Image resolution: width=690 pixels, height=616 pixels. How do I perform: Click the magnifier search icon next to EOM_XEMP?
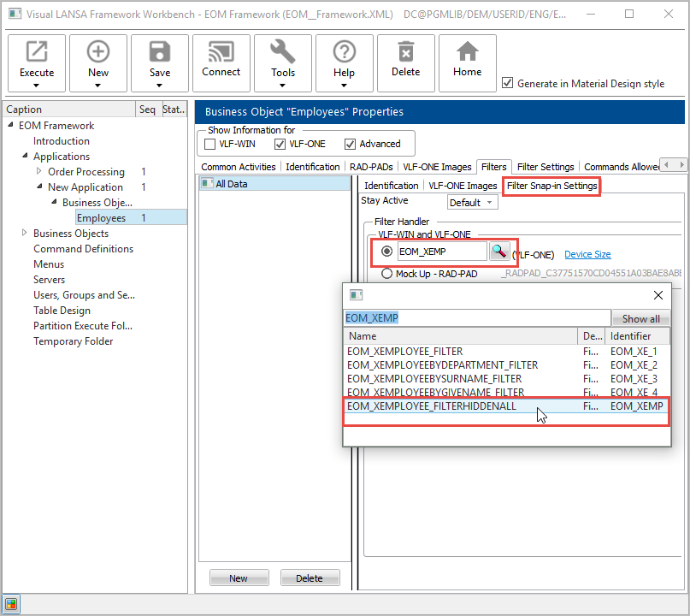(x=499, y=252)
